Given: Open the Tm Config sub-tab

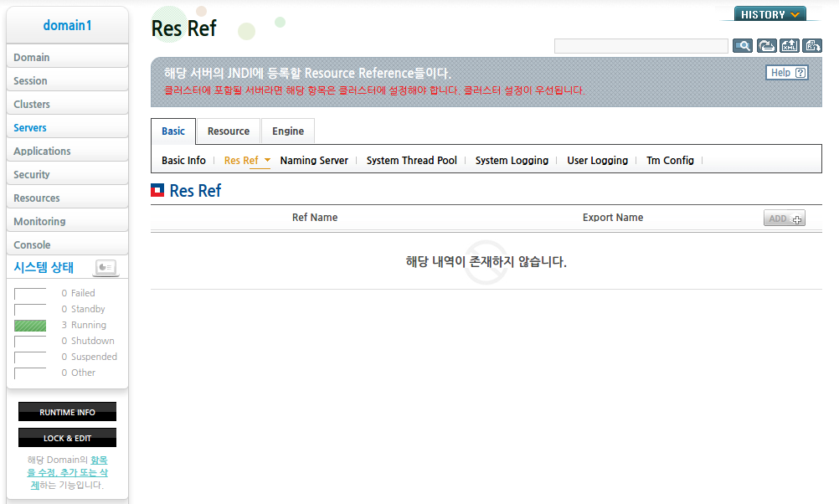Looking at the screenshot, I should coord(670,161).
